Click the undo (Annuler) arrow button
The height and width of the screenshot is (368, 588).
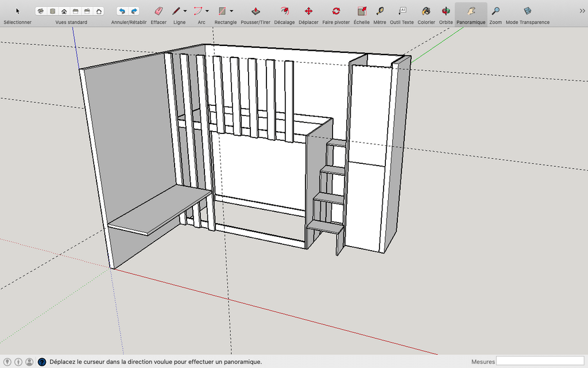pos(122,11)
